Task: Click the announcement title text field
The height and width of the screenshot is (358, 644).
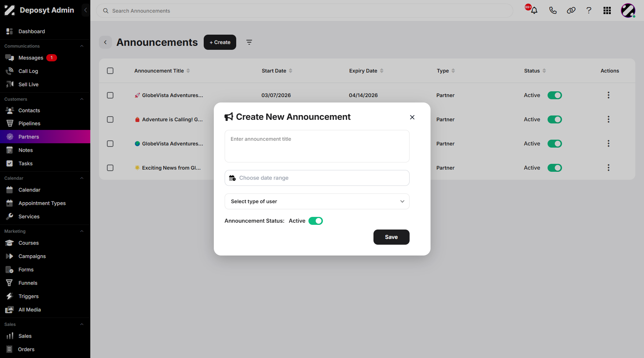Action: (317, 146)
